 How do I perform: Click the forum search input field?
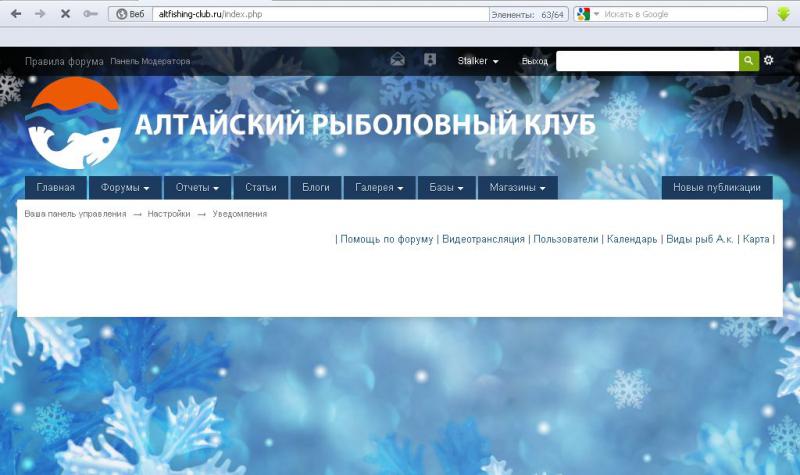647,61
